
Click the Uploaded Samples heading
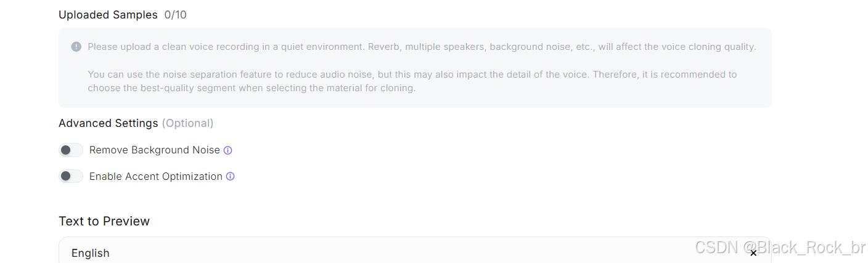108,15
